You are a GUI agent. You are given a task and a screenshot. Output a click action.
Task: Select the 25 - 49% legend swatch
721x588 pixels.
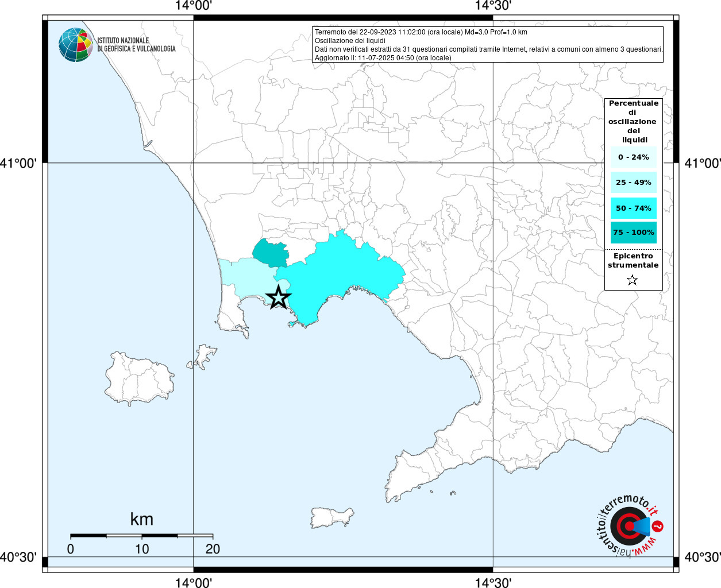tap(634, 183)
